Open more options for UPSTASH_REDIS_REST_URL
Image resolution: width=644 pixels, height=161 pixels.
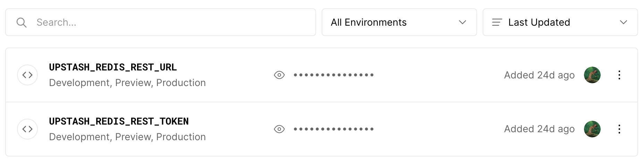(x=619, y=75)
